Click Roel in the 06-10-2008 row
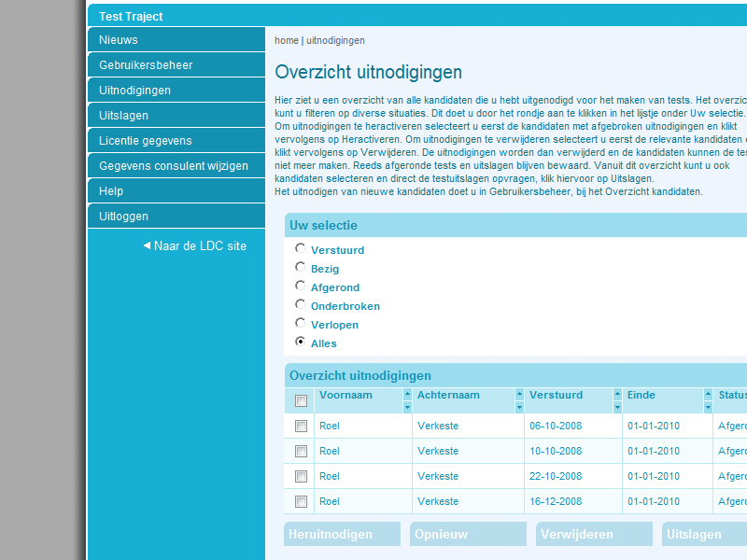Viewport: 747px width, 560px height. tap(330, 426)
